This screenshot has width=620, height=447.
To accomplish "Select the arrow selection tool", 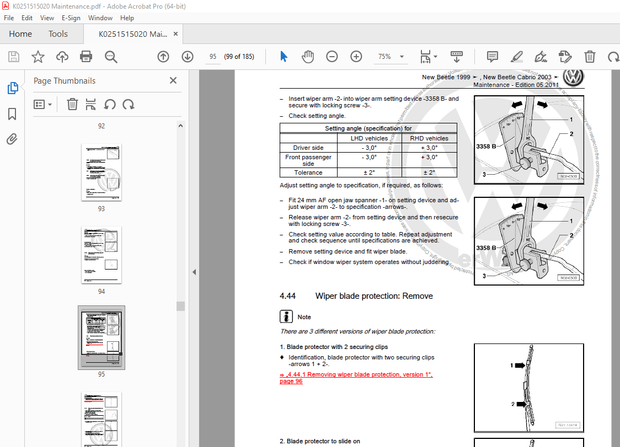I will [284, 57].
